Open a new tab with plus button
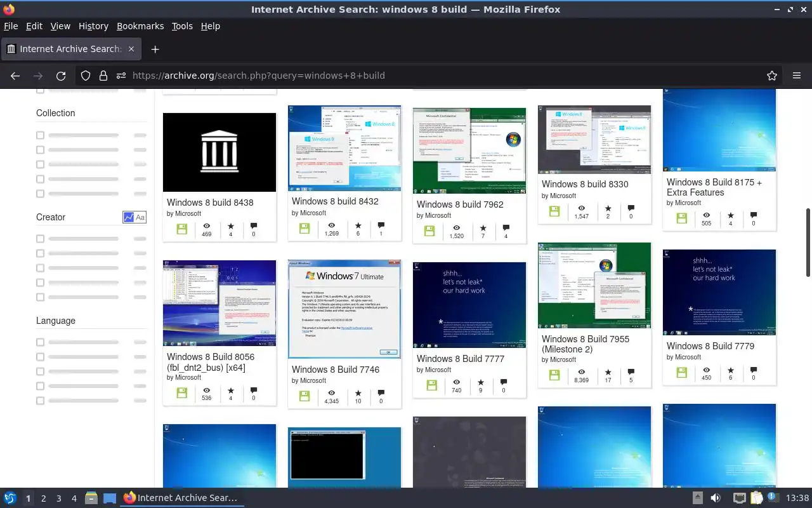The height and width of the screenshot is (508, 812). coord(155,49)
